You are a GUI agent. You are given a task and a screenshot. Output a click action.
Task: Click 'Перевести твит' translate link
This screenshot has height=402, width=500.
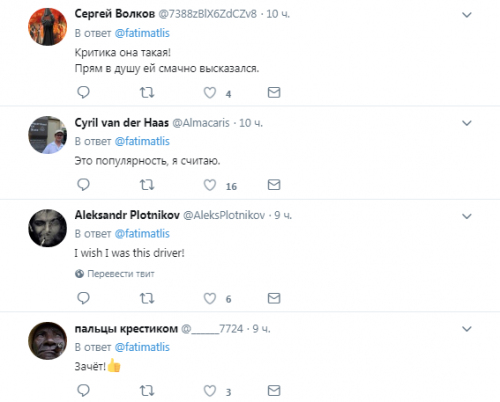[x=115, y=274]
